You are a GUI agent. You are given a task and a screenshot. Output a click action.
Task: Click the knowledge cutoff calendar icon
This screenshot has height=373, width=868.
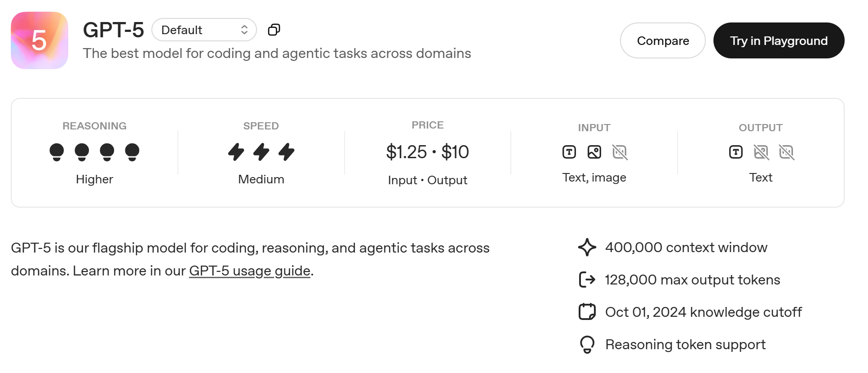click(x=587, y=312)
